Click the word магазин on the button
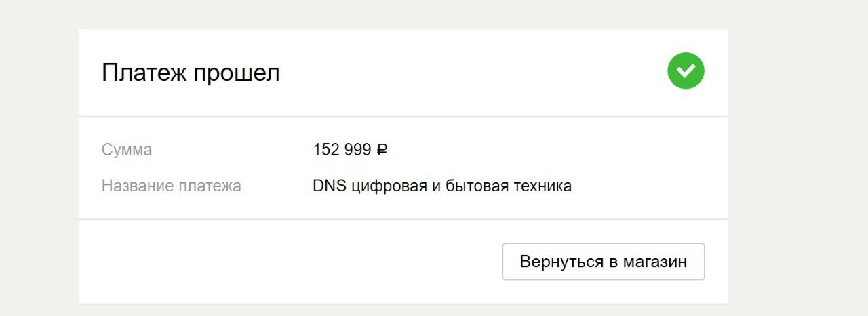Screen dimensions: 868x316 [655, 262]
